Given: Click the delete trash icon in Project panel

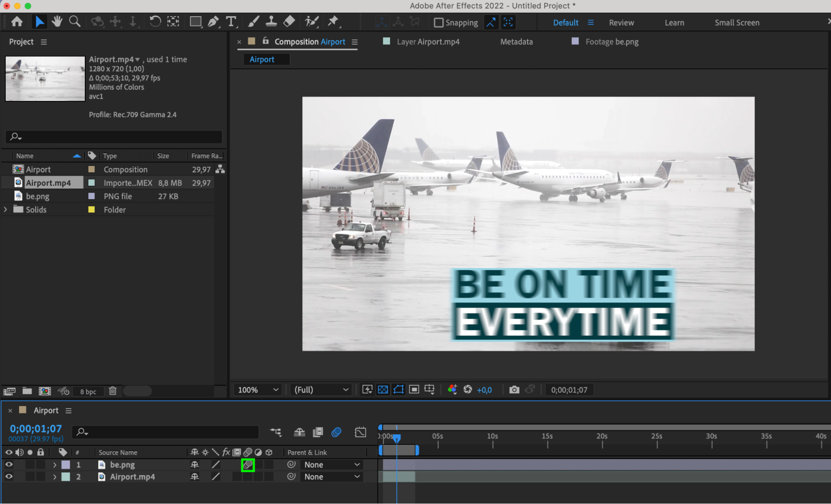Looking at the screenshot, I should pos(113,391).
